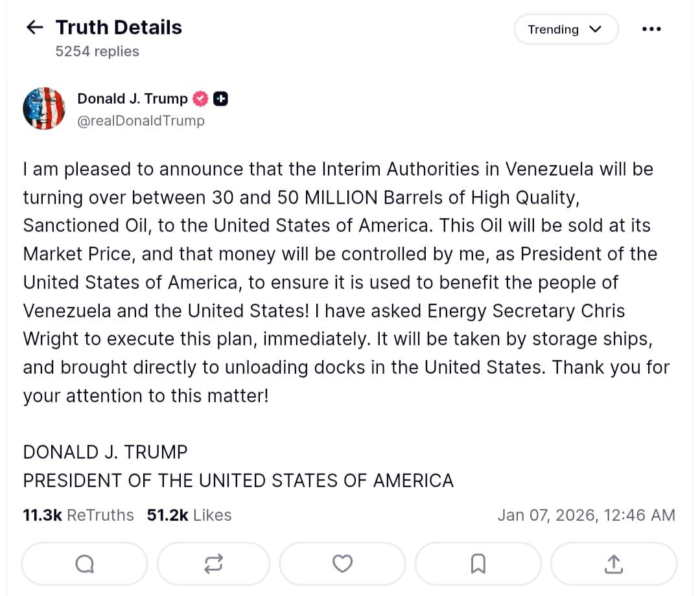Select the ReTruth icon on the action bar
The height and width of the screenshot is (596, 700).
(x=213, y=564)
